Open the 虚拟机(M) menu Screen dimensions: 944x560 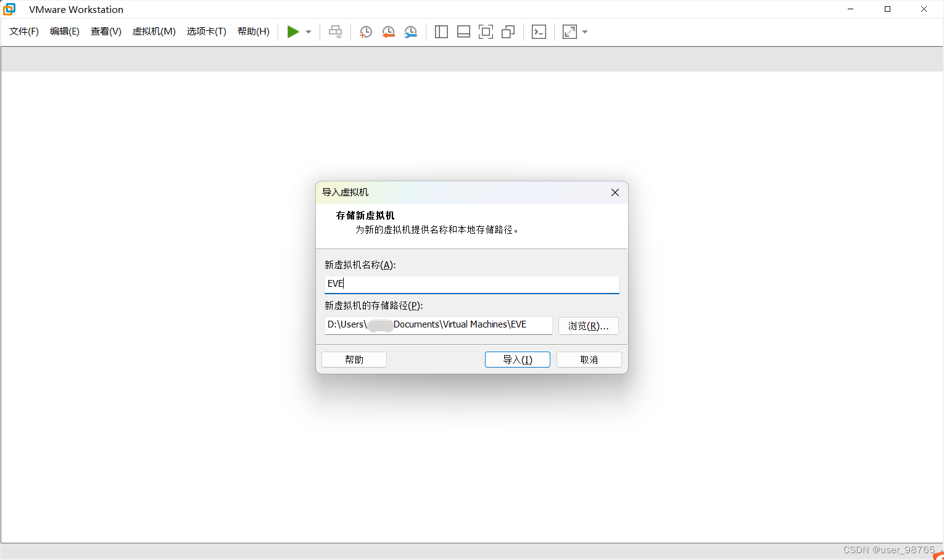(154, 31)
